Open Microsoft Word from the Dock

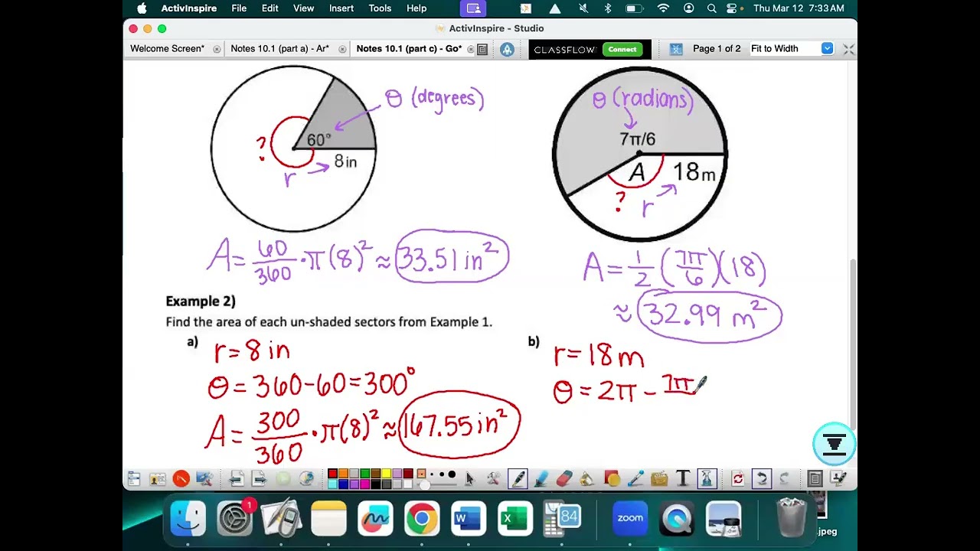point(469,520)
